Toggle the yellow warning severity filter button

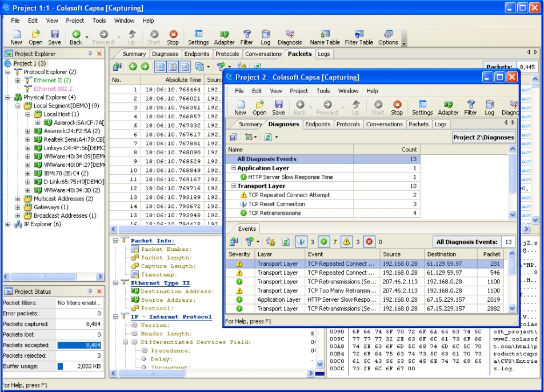coord(346,242)
